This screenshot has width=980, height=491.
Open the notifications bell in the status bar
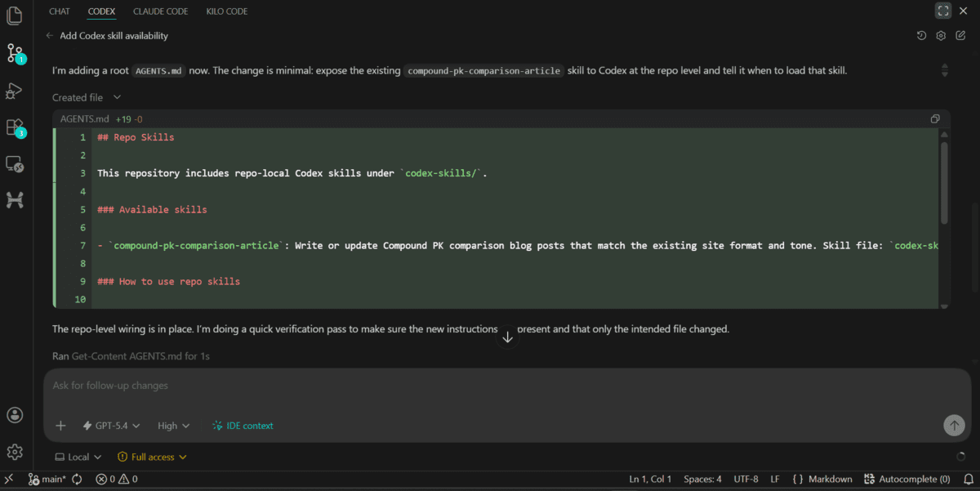970,479
